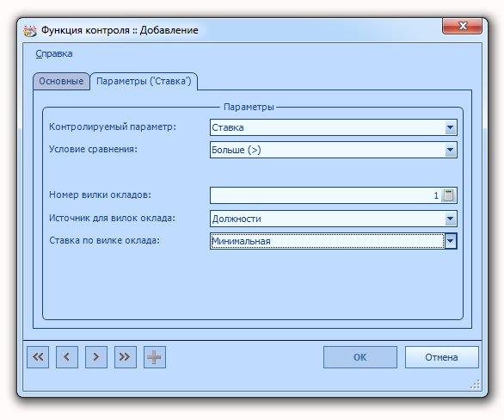
Task: Switch to the Основные tab
Action: [x=61, y=81]
